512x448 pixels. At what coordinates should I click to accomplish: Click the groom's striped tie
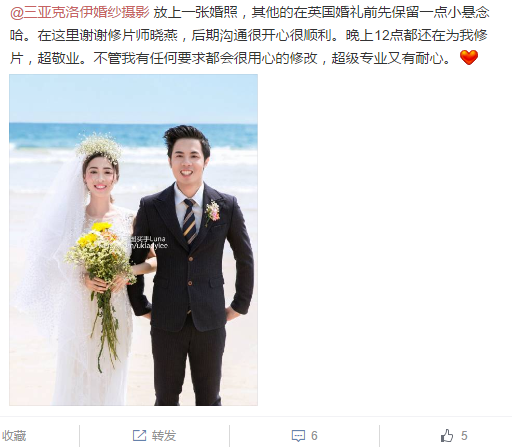pos(190,221)
